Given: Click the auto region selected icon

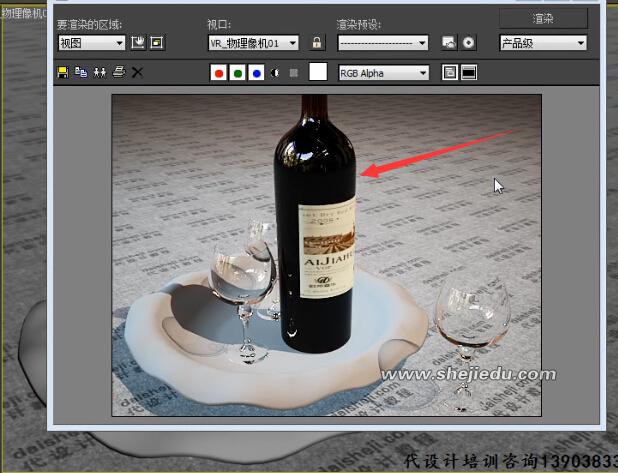Looking at the screenshot, I should click(157, 43).
